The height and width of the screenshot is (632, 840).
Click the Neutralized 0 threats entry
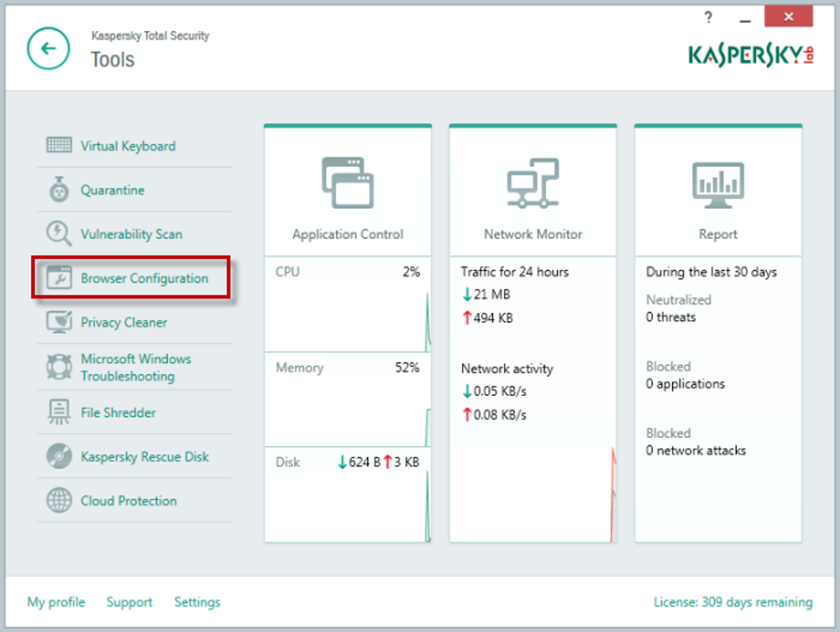tap(679, 309)
